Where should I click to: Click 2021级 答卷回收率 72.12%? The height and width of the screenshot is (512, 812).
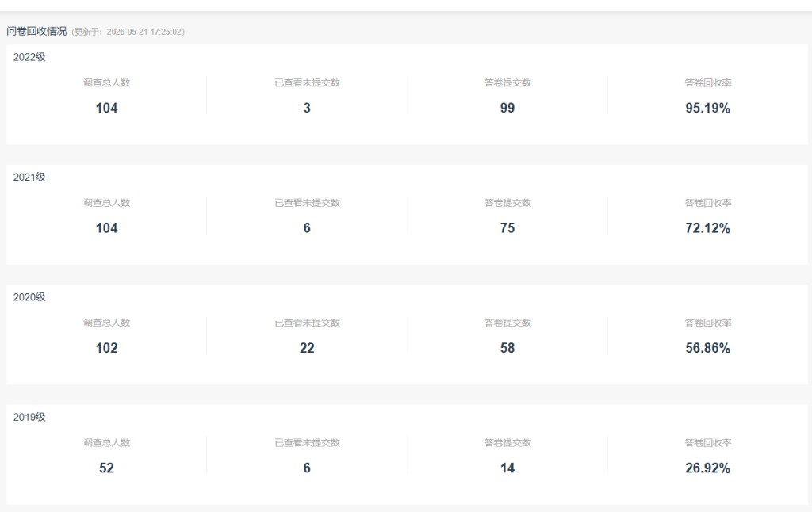[x=708, y=227]
